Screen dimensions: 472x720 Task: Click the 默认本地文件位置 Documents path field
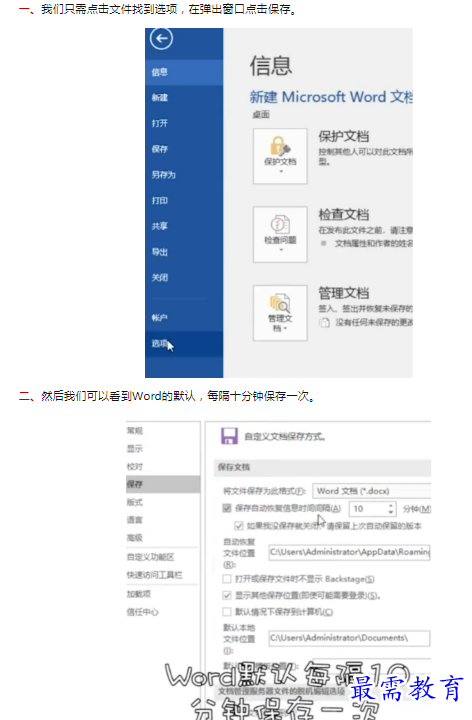coord(349,638)
